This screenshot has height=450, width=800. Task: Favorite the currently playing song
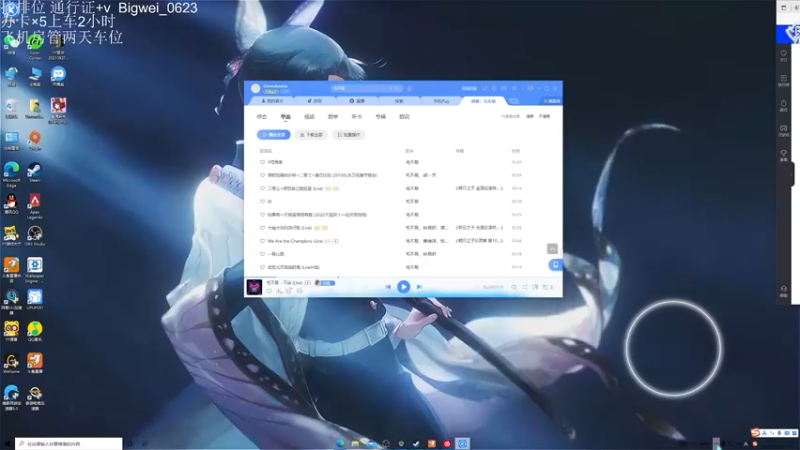click(x=269, y=291)
